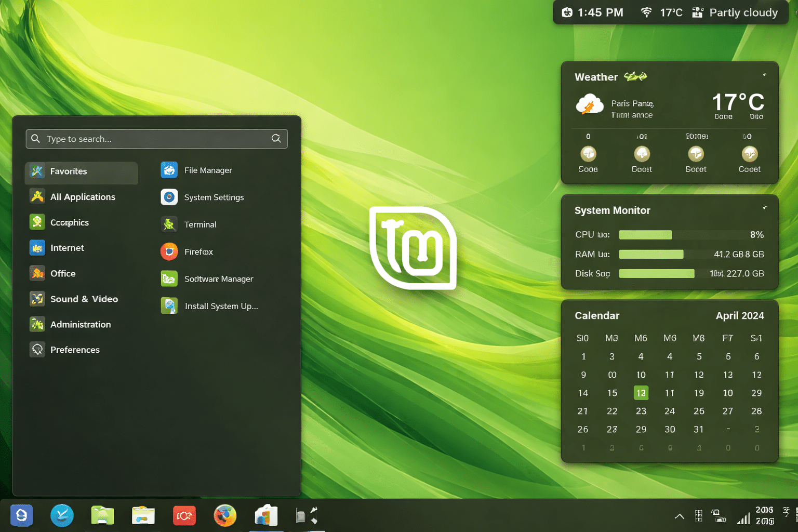Click the Preferences entry
798x532 pixels.
pos(75,349)
